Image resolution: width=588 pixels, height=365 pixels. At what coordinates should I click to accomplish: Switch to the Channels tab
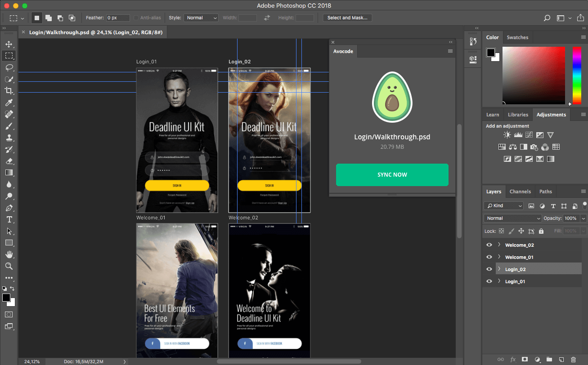click(520, 191)
